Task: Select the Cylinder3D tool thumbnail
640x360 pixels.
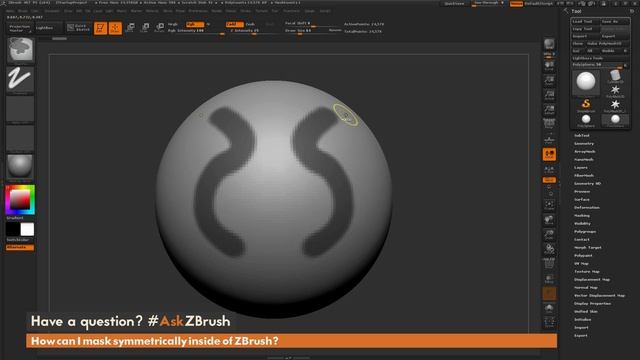Action: pos(615,76)
